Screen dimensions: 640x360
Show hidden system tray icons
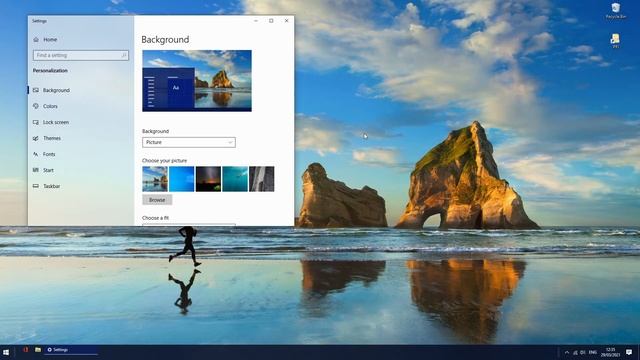[x=567, y=352]
